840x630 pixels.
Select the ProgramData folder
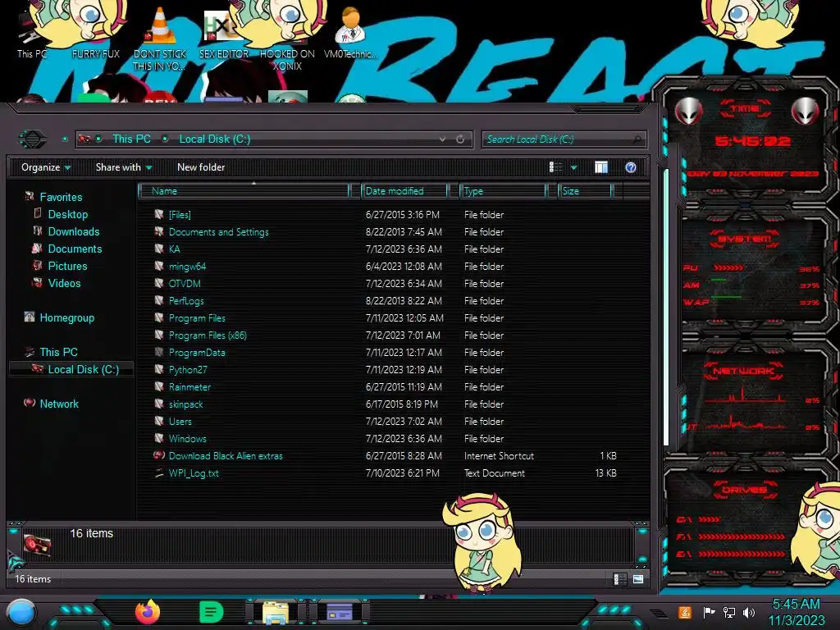197,353
